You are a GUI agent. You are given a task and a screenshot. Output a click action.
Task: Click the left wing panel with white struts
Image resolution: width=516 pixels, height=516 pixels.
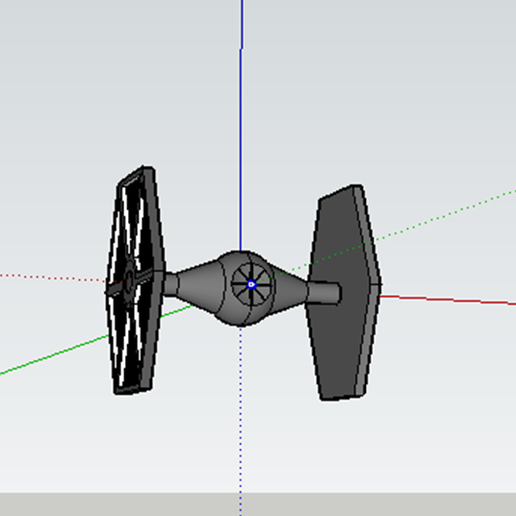(x=135, y=280)
